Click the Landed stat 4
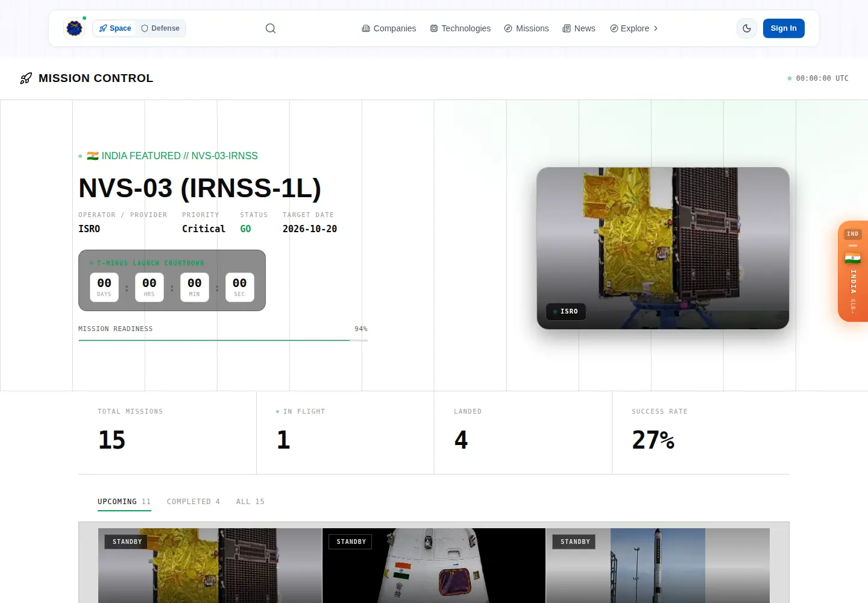The height and width of the screenshot is (603, 868). pos(461,440)
